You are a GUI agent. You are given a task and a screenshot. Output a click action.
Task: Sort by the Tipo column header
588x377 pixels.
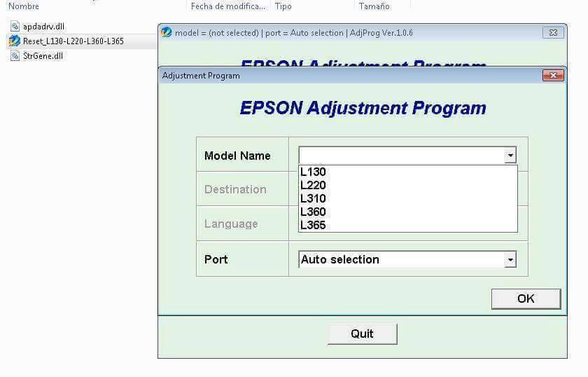pyautogui.click(x=283, y=6)
